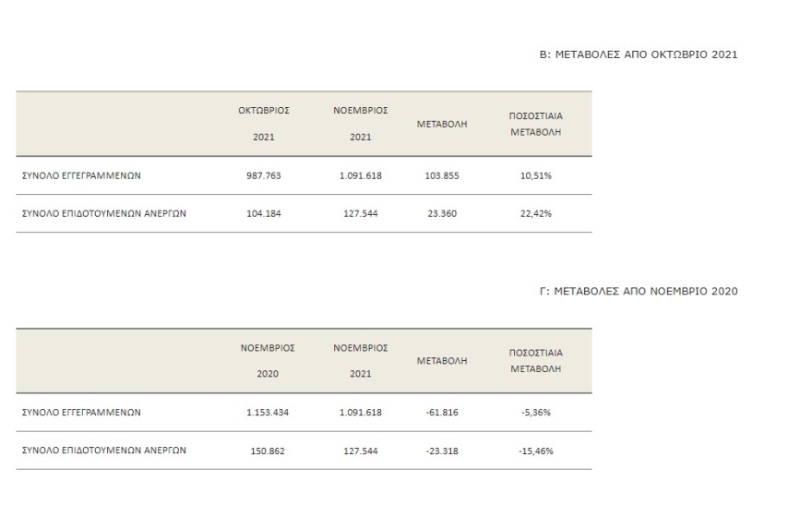812x505 pixels.
Task: Select the percentage 10,51%
Action: click(x=536, y=175)
